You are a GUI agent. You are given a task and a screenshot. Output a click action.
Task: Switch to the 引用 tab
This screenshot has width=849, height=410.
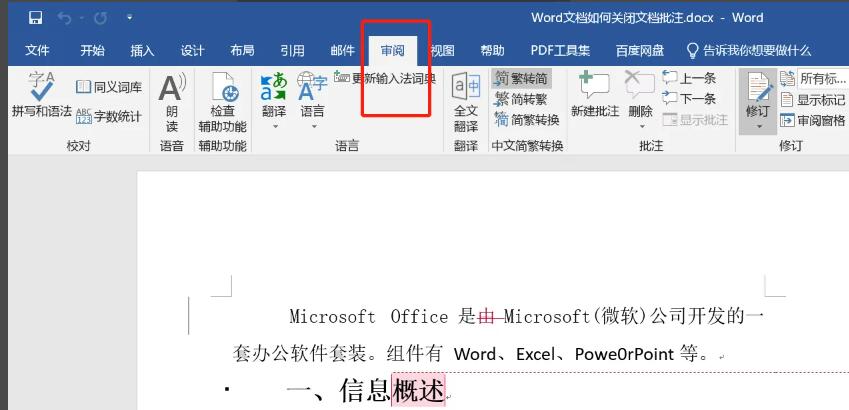292,51
